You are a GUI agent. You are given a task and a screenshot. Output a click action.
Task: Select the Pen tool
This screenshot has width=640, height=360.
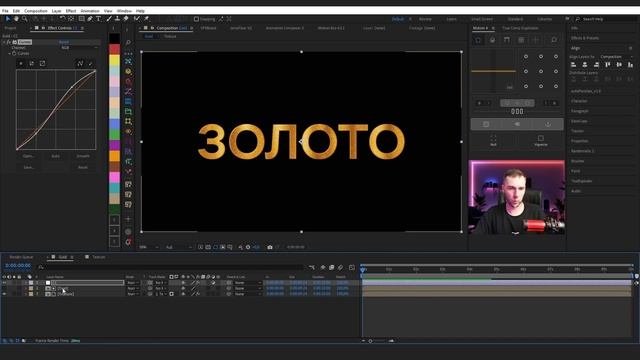(x=90, y=19)
